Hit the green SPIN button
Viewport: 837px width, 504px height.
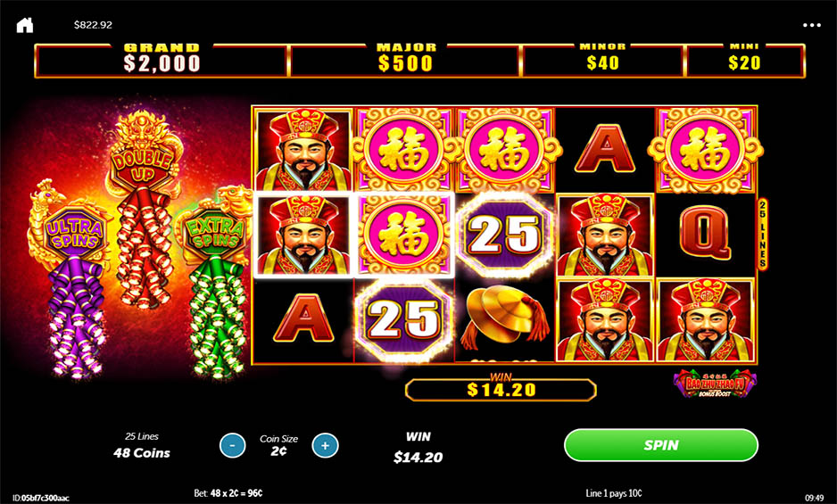click(x=661, y=445)
